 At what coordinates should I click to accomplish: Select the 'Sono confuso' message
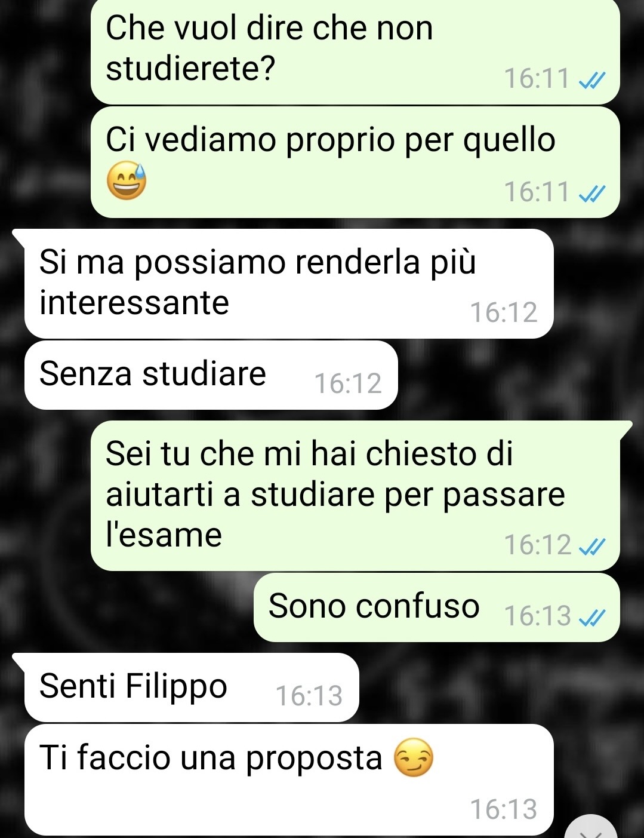437,607
